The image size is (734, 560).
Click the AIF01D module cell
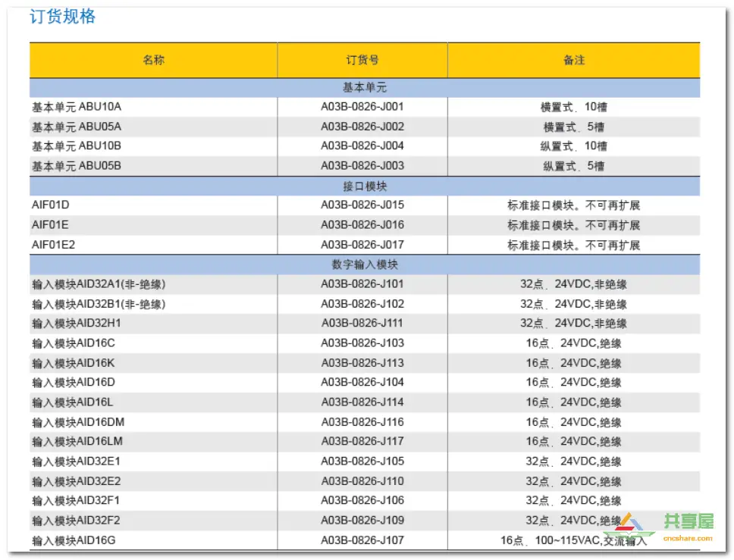(x=49, y=205)
